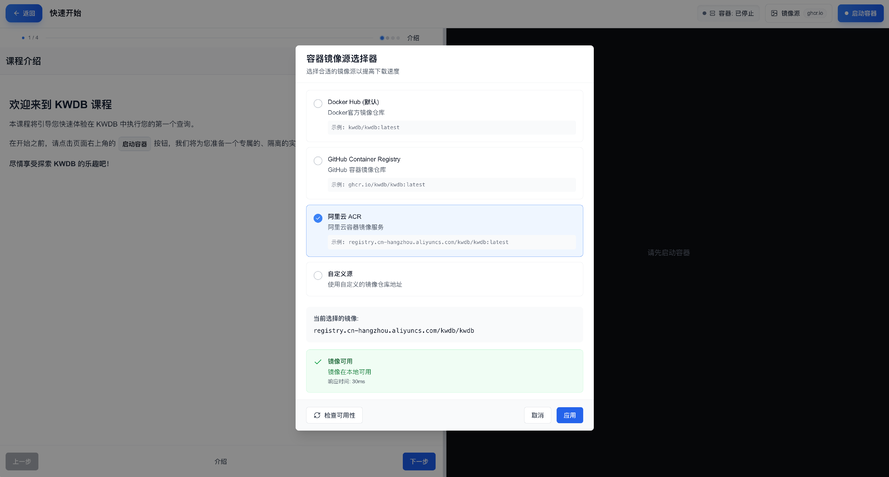Click the 请先启动容器 terminal placeholder text
Screen dimensions: 889x477
668,252
